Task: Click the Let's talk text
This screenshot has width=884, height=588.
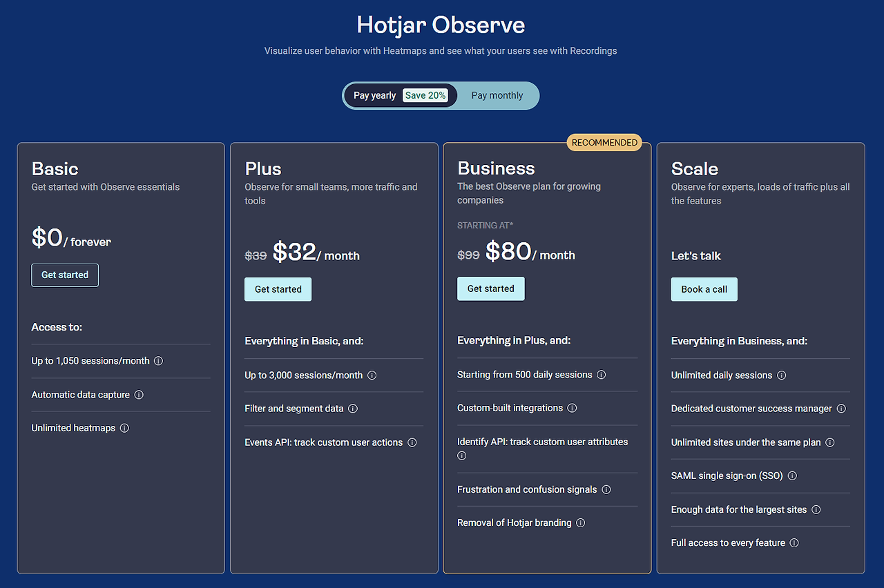Action: [x=696, y=255]
